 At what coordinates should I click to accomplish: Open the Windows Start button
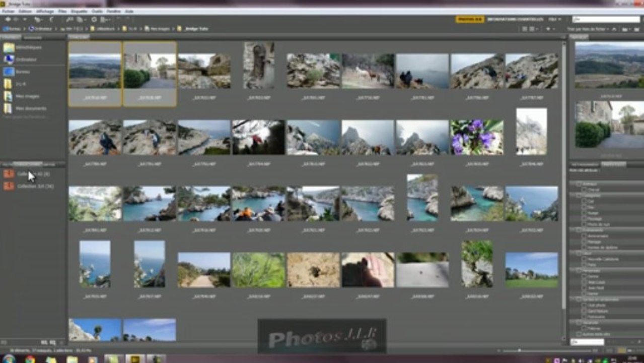coord(9,359)
